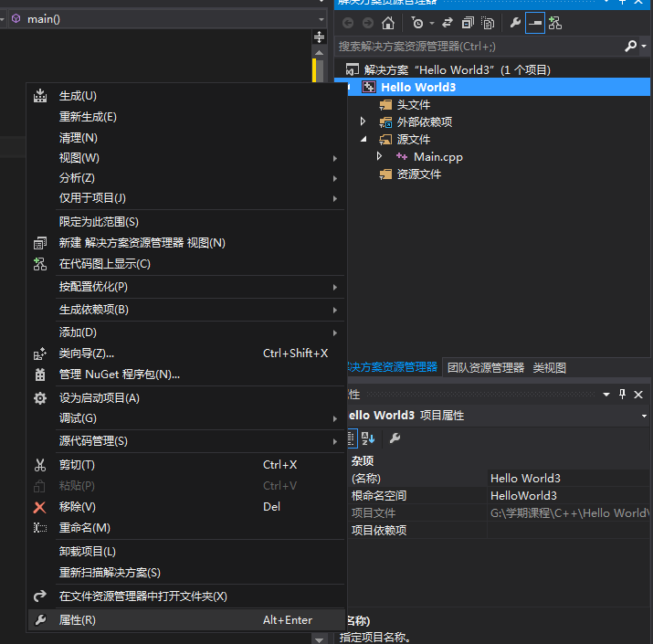Click 重新扫描解决方案(S)
The width and height of the screenshot is (653, 644).
185,573
